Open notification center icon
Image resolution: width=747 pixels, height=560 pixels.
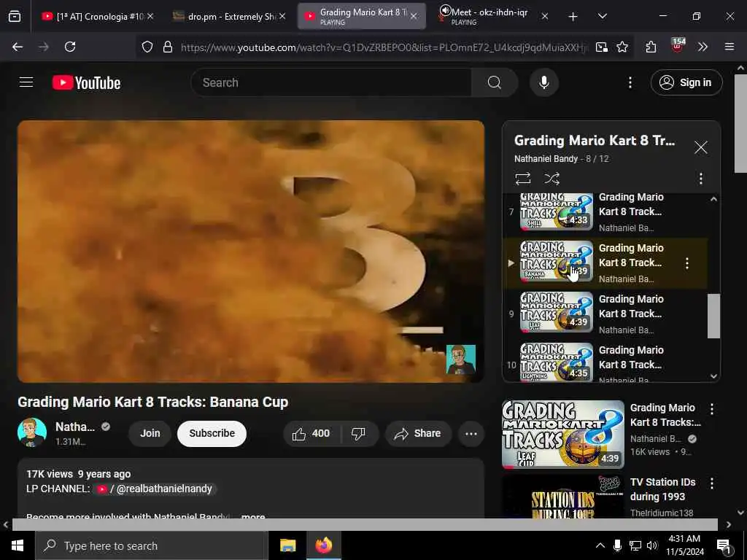tap(724, 546)
